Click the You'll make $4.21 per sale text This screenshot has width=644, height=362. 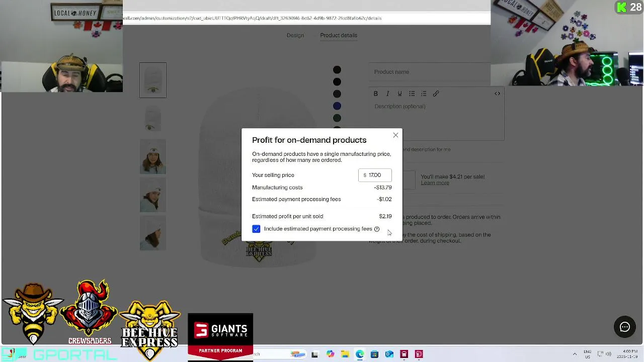tap(453, 177)
